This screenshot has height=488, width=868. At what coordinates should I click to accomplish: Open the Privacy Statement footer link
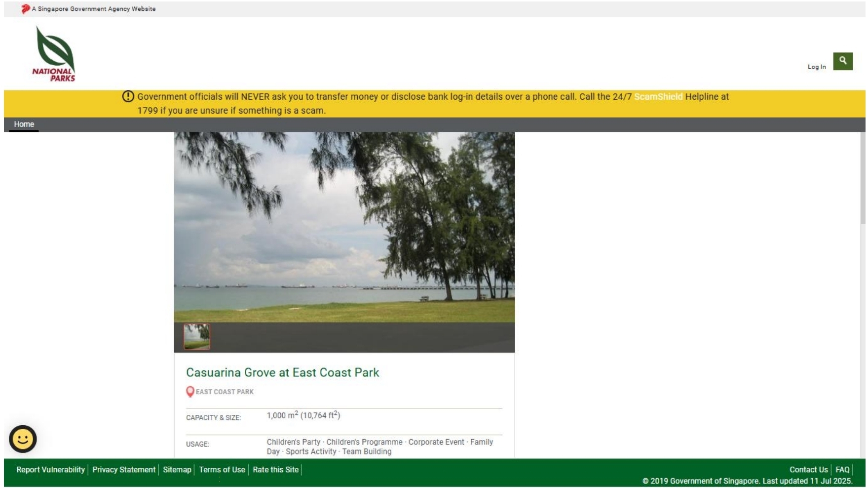pyautogui.click(x=124, y=470)
